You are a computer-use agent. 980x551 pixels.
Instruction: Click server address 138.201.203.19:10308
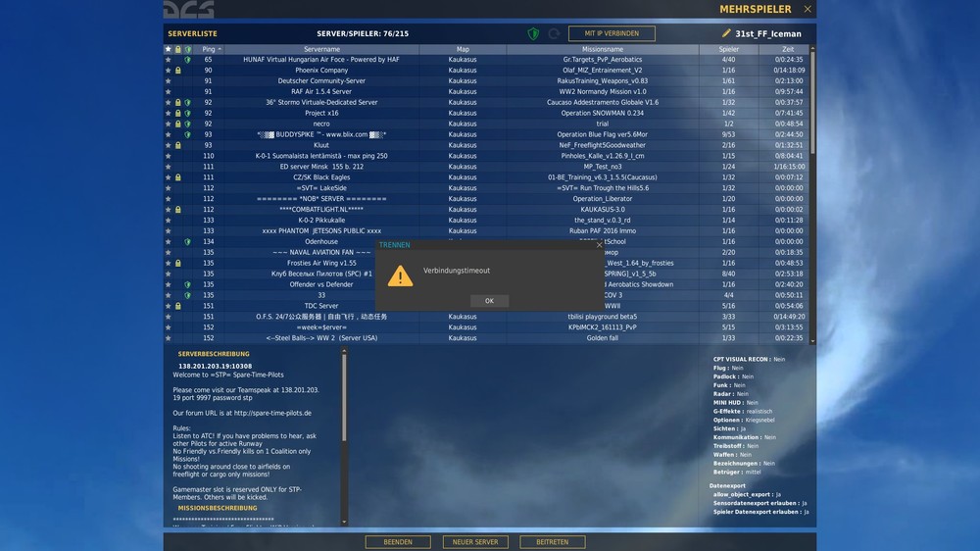(215, 367)
